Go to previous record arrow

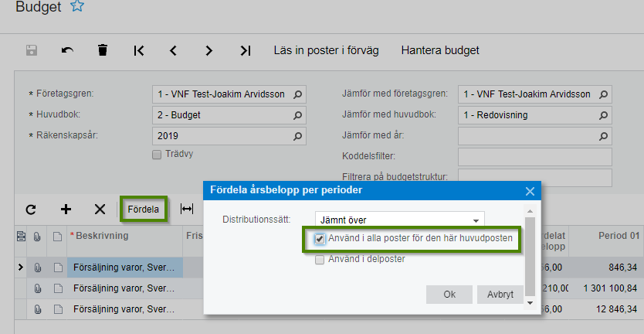(174, 50)
